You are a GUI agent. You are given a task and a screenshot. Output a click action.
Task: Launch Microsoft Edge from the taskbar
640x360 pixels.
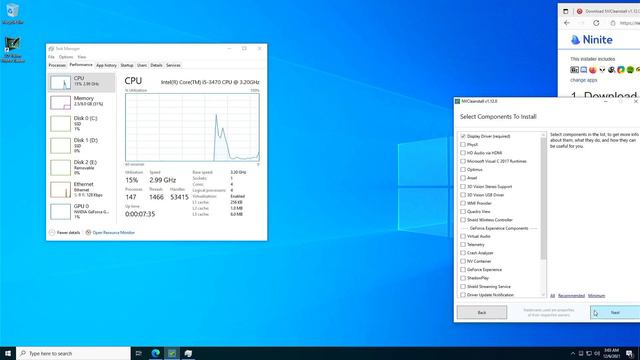pos(156,353)
